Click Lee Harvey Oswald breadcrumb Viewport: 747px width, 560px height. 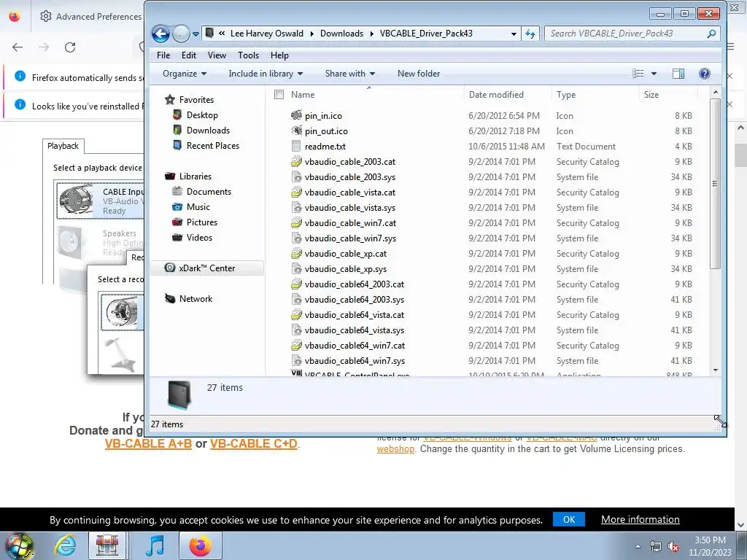[x=267, y=34]
